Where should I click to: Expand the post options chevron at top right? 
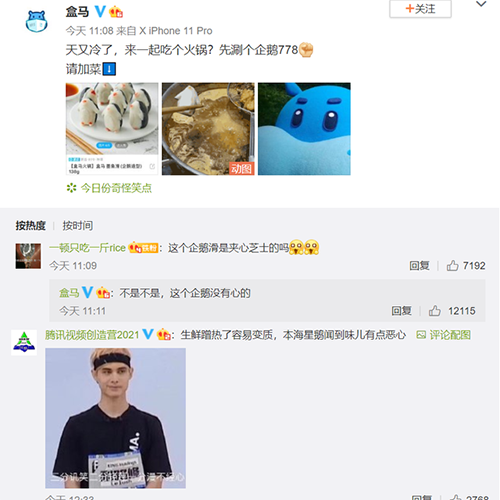[481, 4]
